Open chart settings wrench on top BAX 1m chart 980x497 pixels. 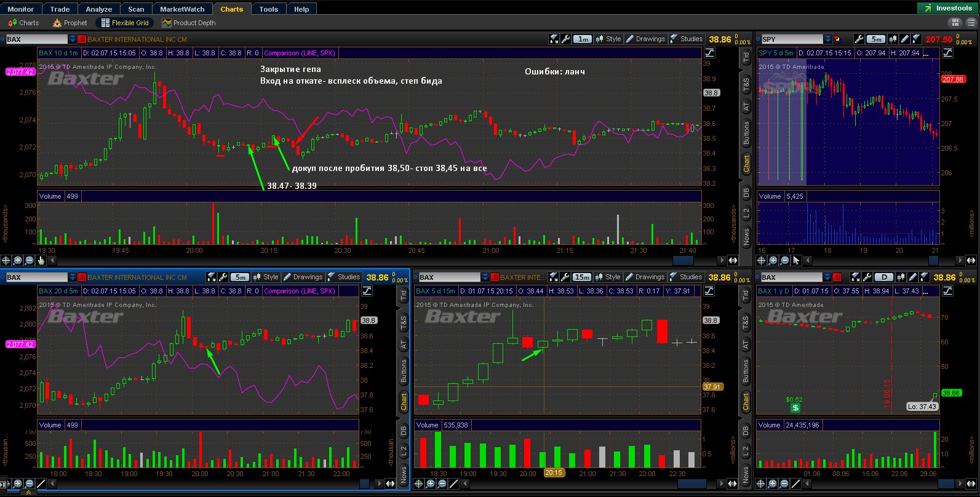coord(566,39)
